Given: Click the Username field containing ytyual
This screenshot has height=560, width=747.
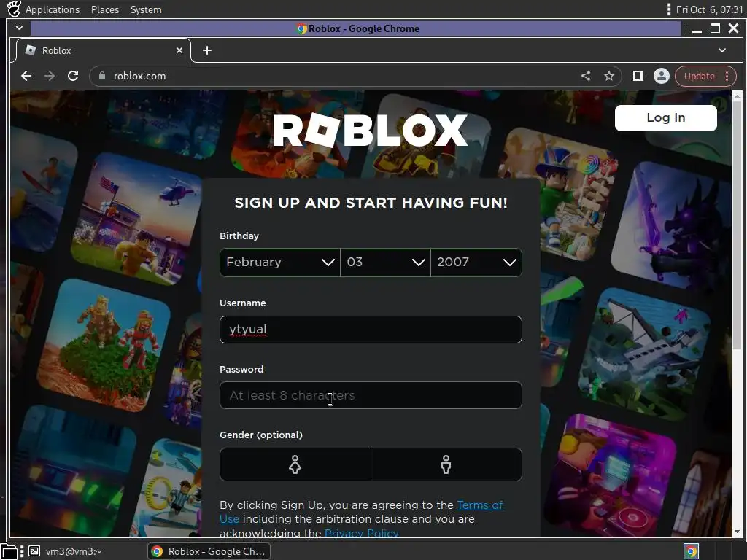Looking at the screenshot, I should point(371,330).
